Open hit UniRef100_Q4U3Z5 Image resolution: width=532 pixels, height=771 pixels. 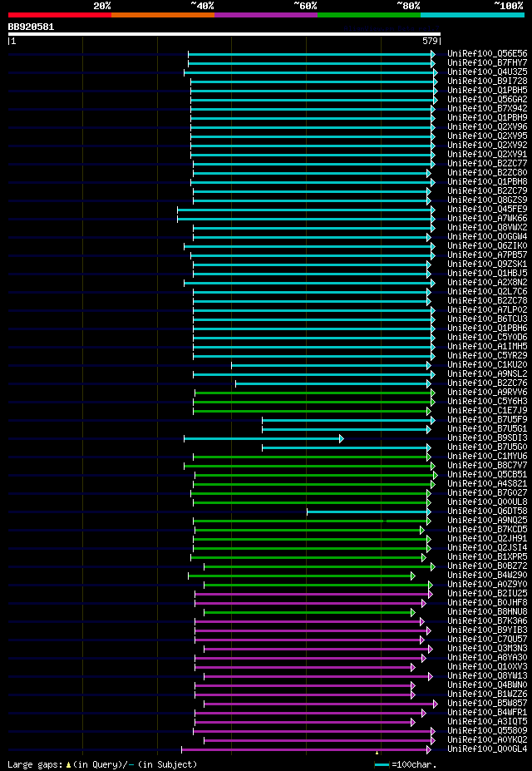[487, 72]
